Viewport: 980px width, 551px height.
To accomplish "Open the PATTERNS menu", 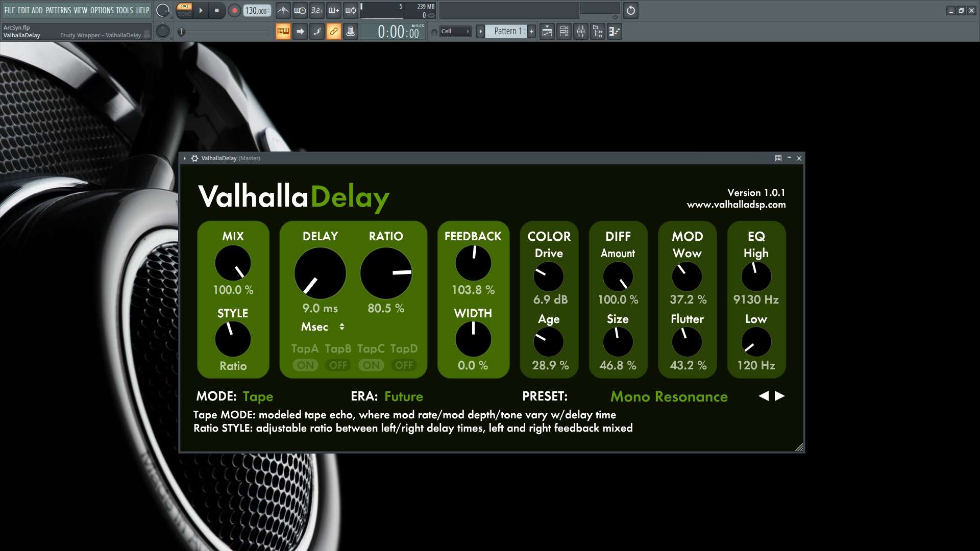I will coord(58,10).
